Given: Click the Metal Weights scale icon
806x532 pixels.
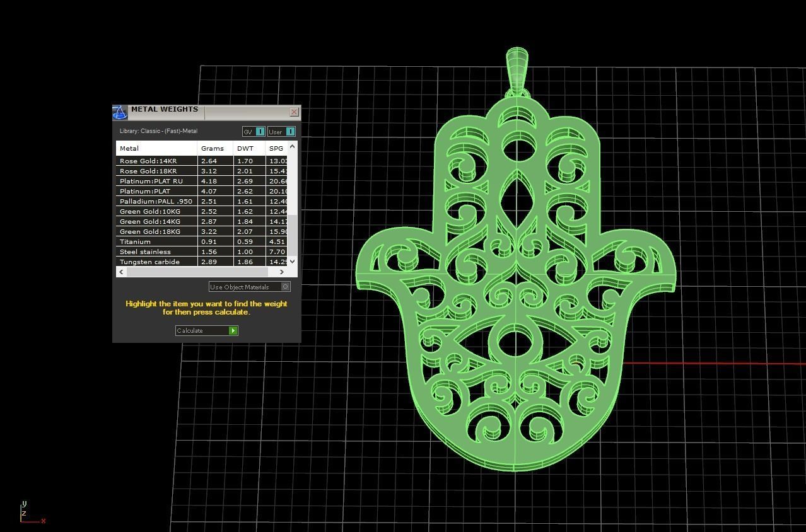Looking at the screenshot, I should (x=120, y=112).
